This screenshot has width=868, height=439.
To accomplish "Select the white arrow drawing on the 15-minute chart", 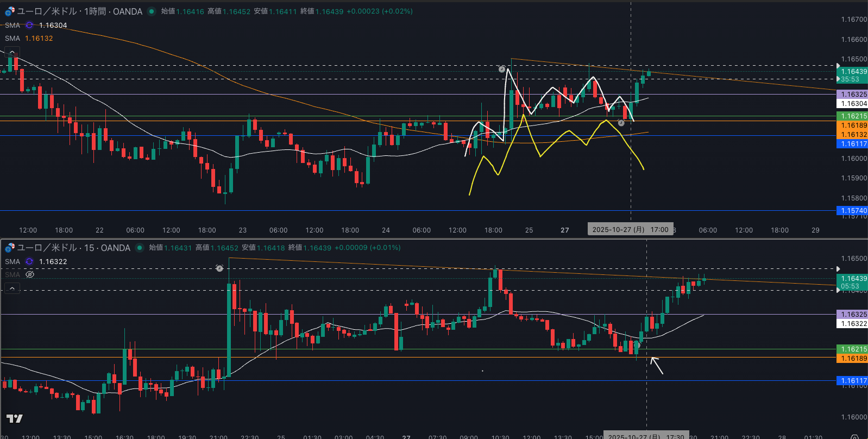I will pos(657,366).
